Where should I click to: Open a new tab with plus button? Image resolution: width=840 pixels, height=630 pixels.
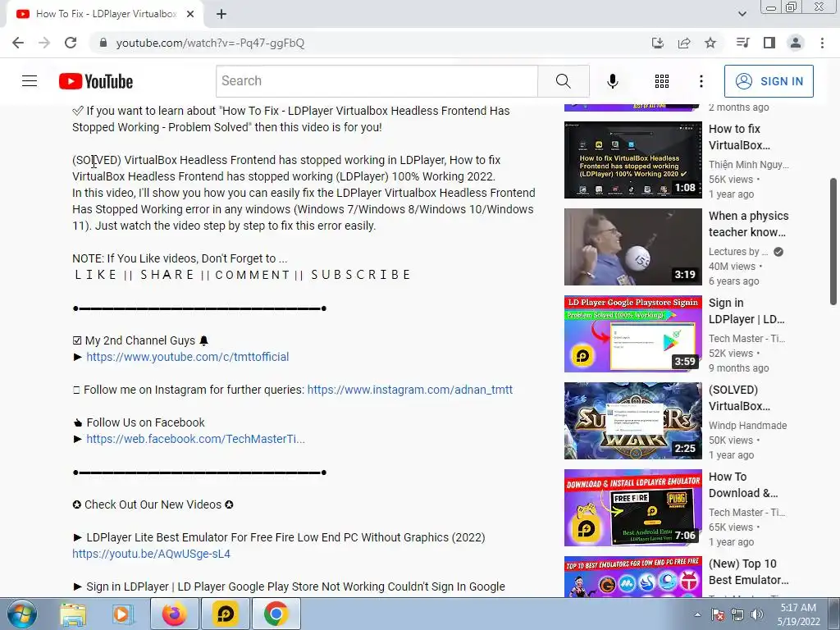click(221, 15)
